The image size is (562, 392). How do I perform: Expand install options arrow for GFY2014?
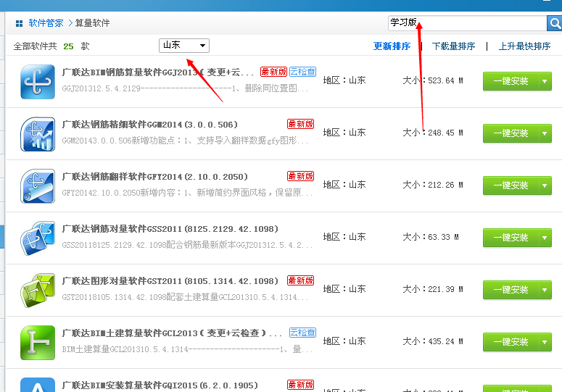tap(545, 185)
